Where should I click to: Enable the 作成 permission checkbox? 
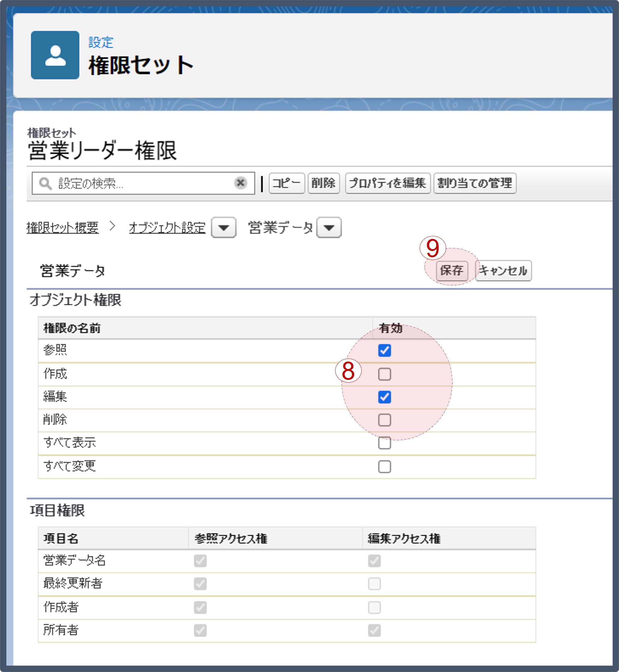[x=385, y=374]
